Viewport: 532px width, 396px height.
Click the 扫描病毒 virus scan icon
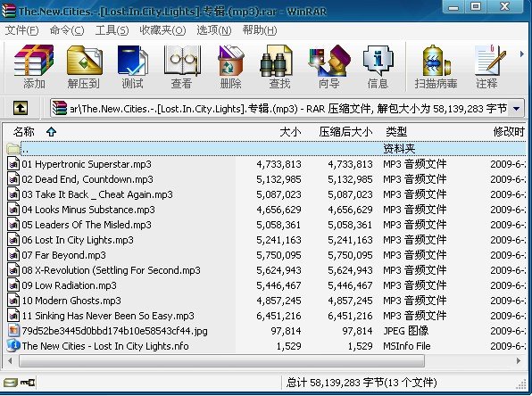436,67
